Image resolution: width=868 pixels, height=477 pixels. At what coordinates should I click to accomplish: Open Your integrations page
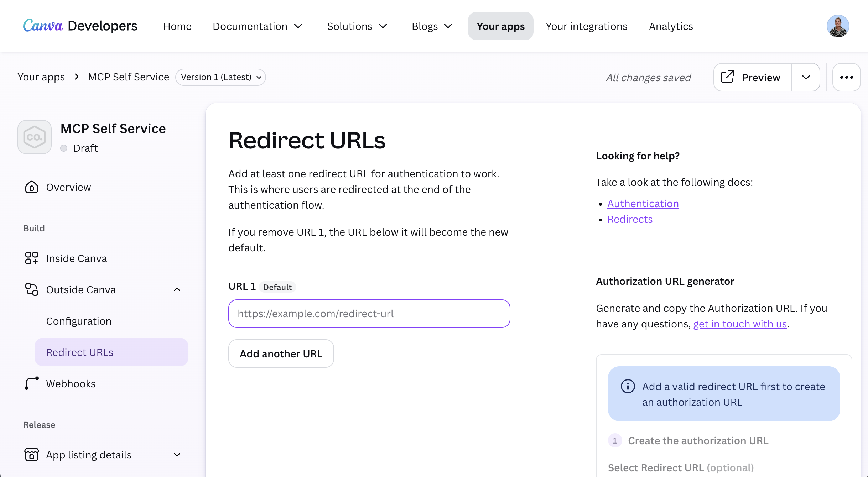coord(587,26)
